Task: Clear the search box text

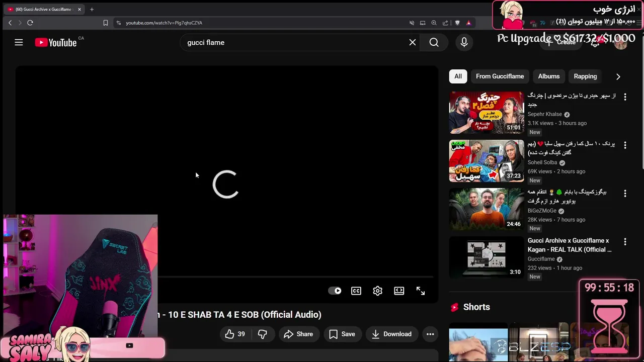Action: 413,43
